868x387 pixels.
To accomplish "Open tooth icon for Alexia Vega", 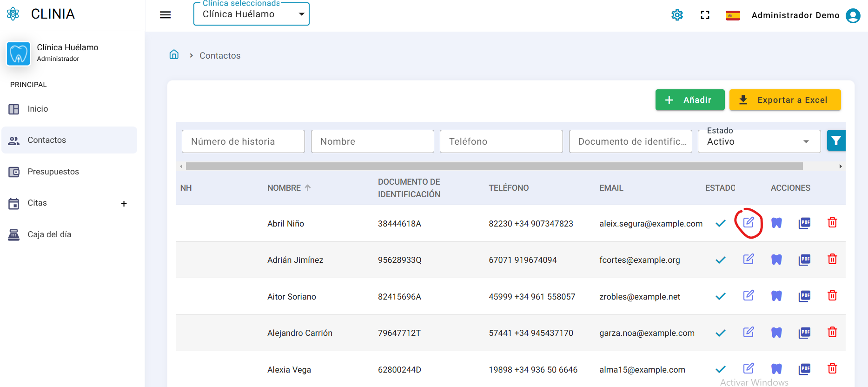I will (776, 369).
